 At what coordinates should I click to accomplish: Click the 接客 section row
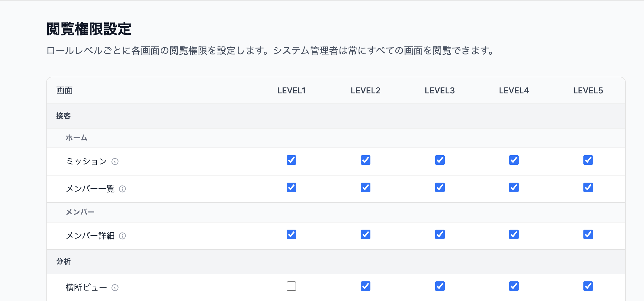pyautogui.click(x=336, y=116)
